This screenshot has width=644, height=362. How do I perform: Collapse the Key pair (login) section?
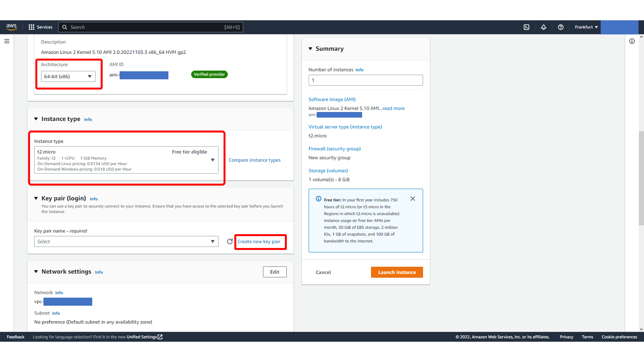36,198
